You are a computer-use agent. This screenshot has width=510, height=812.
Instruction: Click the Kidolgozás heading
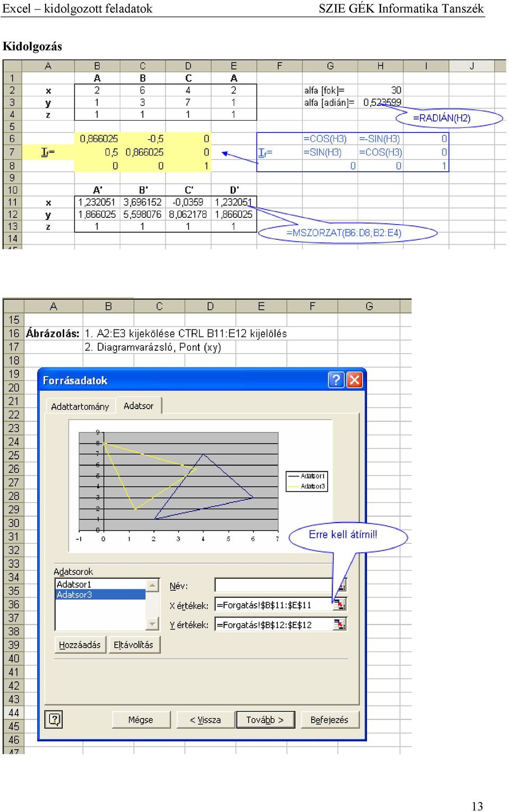click(x=32, y=46)
